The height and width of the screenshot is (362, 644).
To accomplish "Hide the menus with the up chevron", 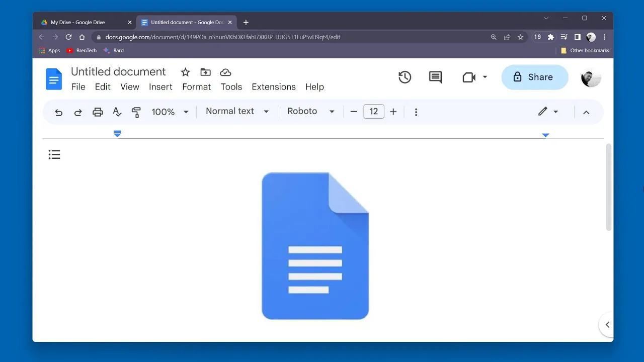I will (x=586, y=112).
